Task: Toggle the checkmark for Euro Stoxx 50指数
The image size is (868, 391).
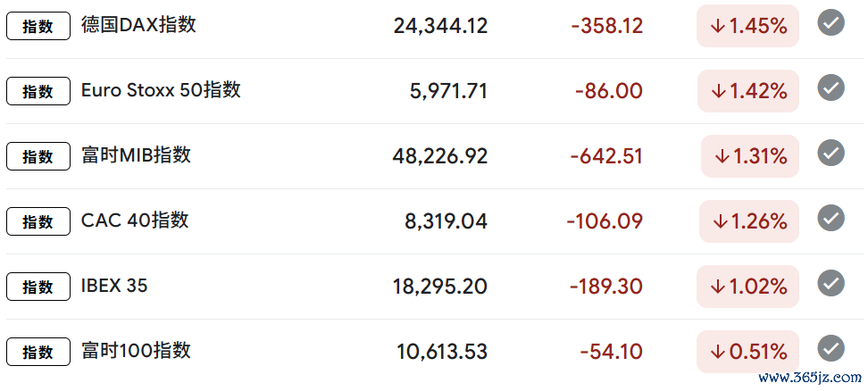Action: click(x=830, y=88)
